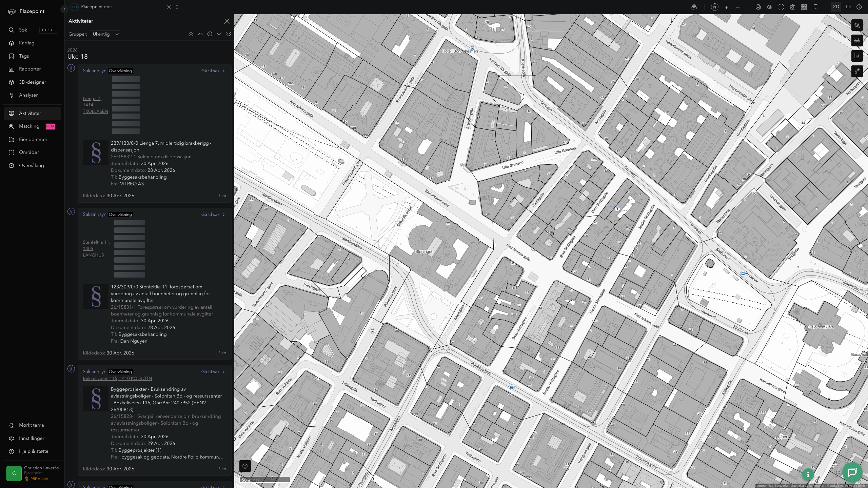Open 'Gå til sak' for Bekkeliveien 115 entry
Screen dimensions: 868x488
(x=213, y=372)
